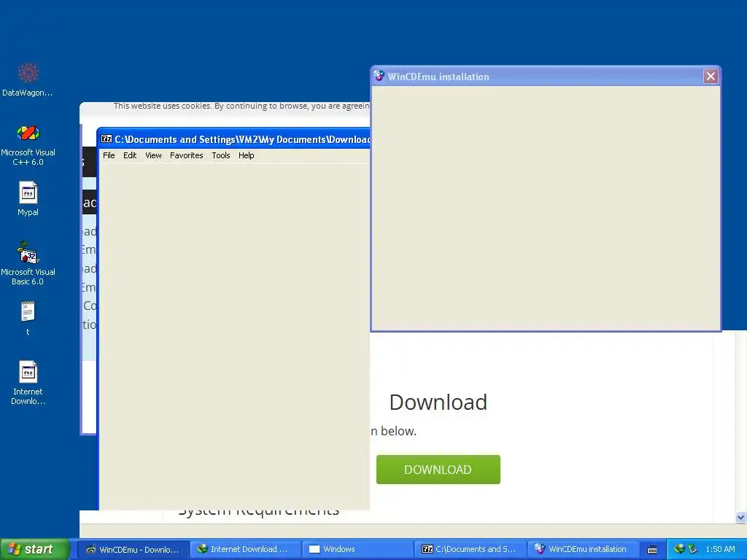The height and width of the screenshot is (560, 747).
Task: Click the cookie notice text in browser
Action: pos(241,106)
